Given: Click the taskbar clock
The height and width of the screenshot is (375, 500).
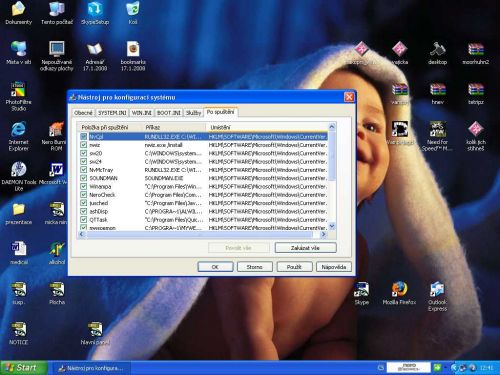Looking at the screenshot, I should [486, 368].
